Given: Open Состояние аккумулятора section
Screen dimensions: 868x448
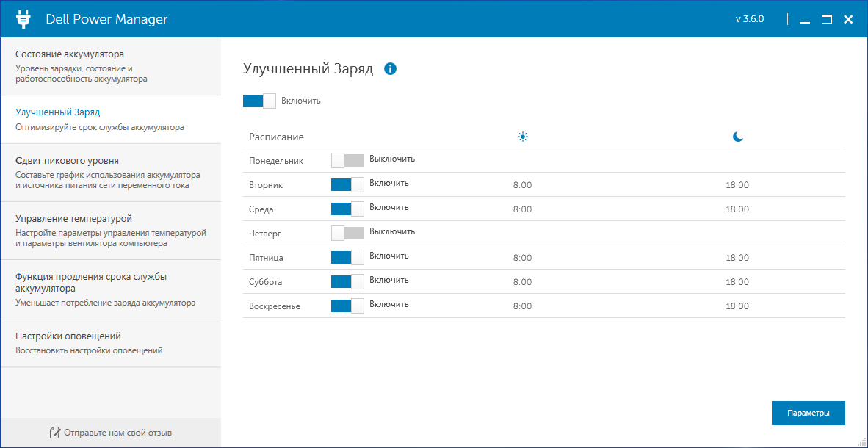Looking at the screenshot, I should (111, 66).
